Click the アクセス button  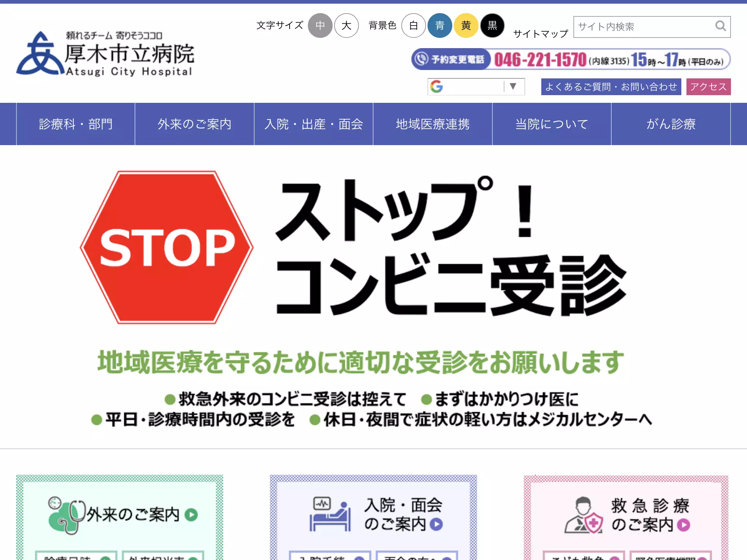[708, 87]
